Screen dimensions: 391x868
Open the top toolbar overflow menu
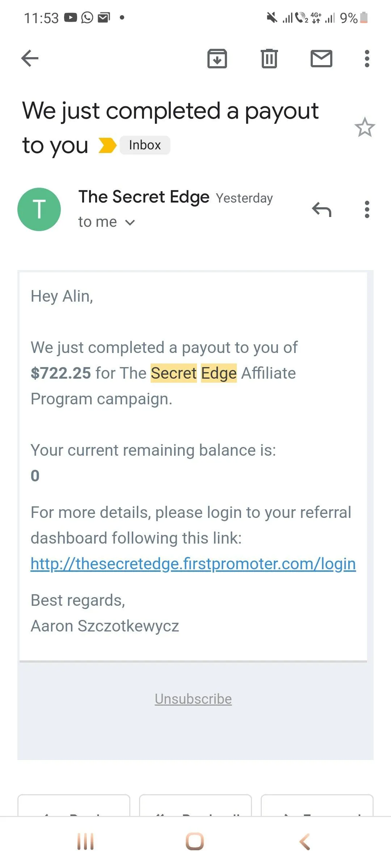click(367, 59)
